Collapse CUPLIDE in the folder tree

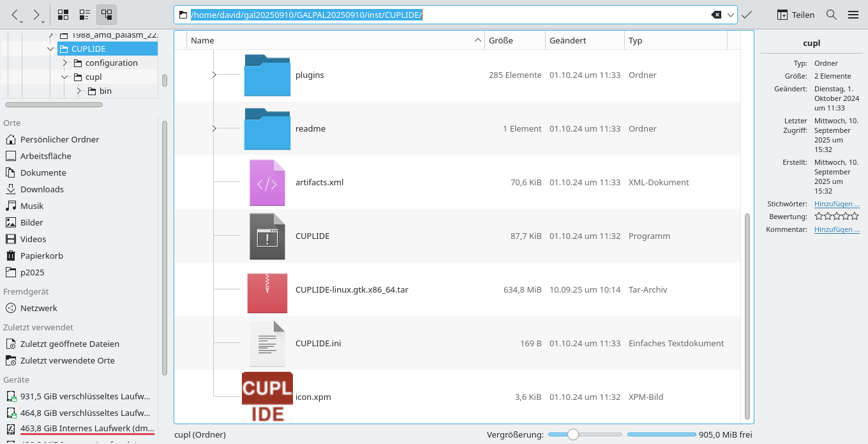(x=50, y=49)
